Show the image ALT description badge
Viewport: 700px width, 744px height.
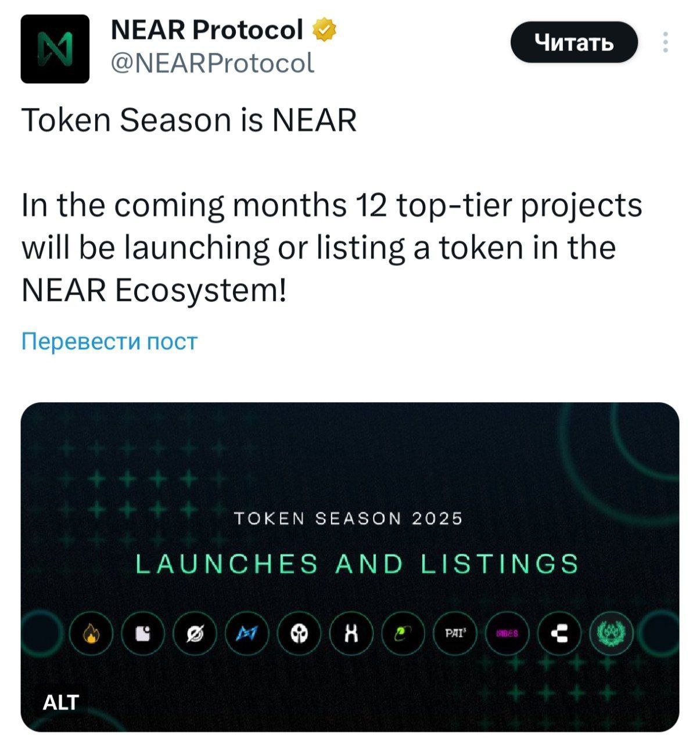[60, 702]
